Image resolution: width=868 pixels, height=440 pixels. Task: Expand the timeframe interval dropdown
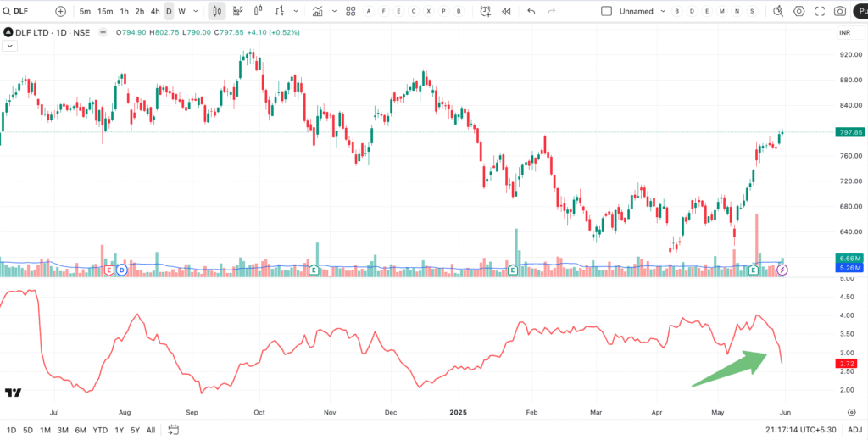click(197, 11)
